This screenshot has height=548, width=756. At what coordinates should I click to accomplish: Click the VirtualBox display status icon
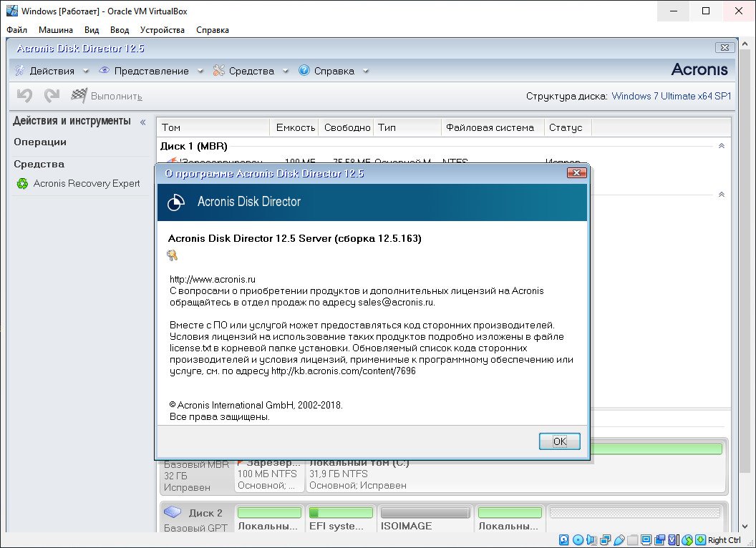(646, 540)
